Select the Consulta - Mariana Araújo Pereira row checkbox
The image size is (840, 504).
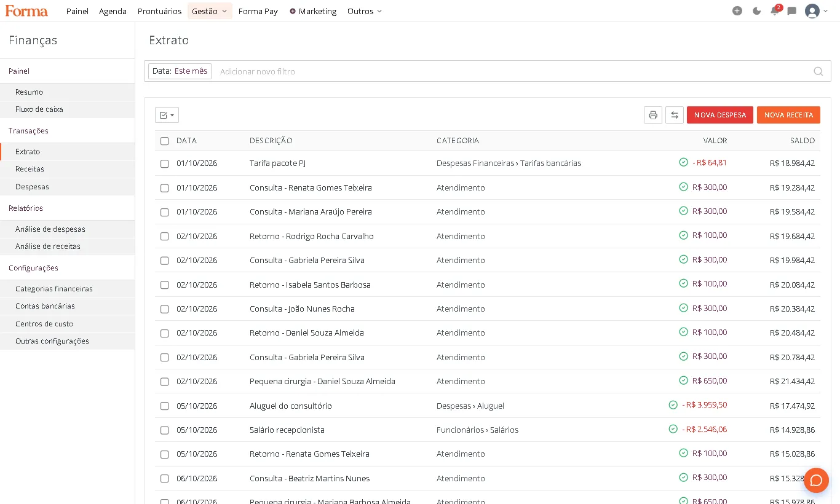164,212
